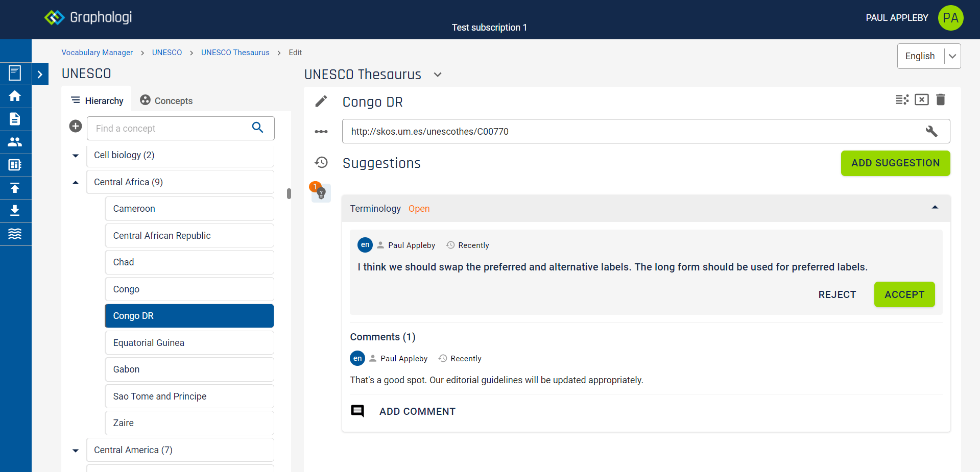Screen dimensions: 980x472
Task: Click the download arrow sidebar icon
Action: 15,210
